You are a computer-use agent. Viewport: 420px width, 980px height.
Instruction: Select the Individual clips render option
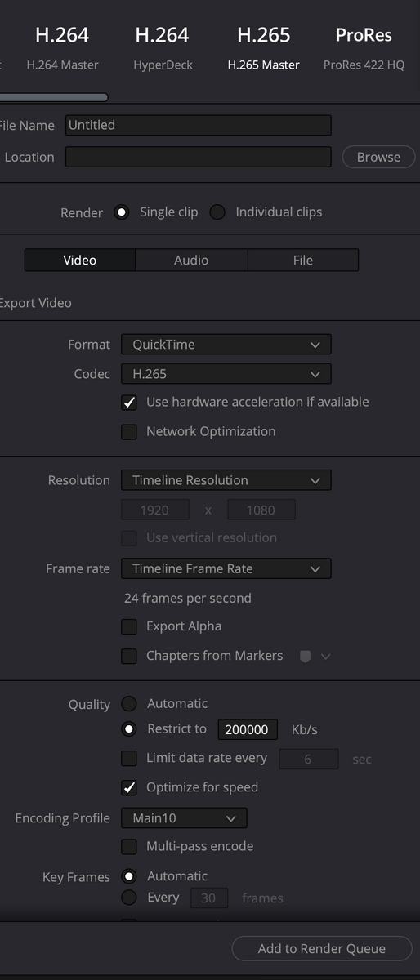pyautogui.click(x=217, y=212)
